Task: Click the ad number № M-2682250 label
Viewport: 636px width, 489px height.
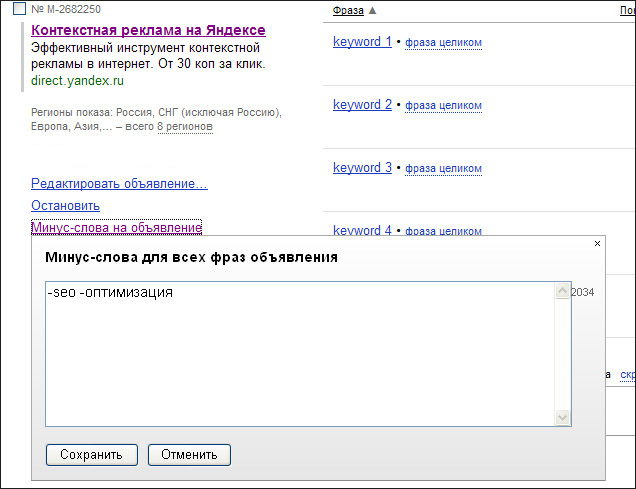Action: pyautogui.click(x=66, y=9)
